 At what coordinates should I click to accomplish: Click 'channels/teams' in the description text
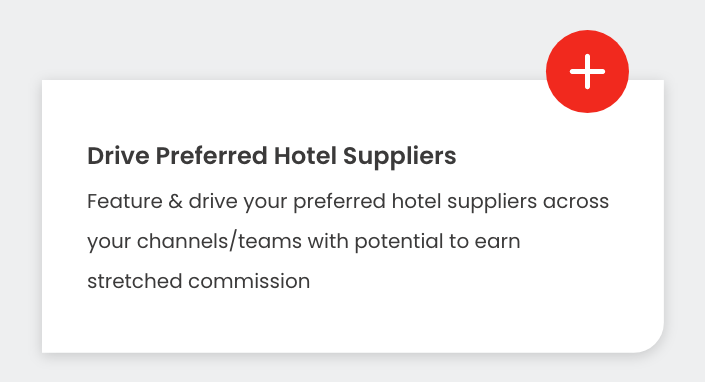pyautogui.click(x=219, y=241)
